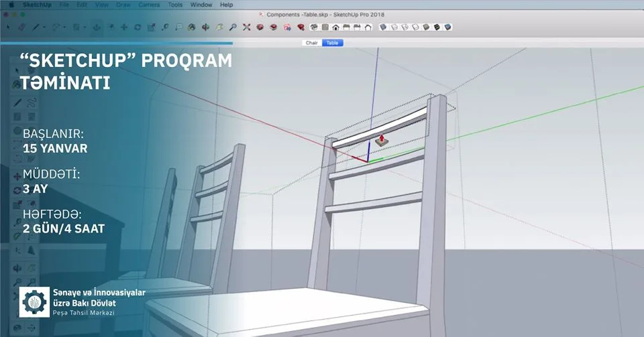The width and height of the screenshot is (644, 337).
Task: Select the Pan hand tool in top toolbar
Action: pos(219,27)
